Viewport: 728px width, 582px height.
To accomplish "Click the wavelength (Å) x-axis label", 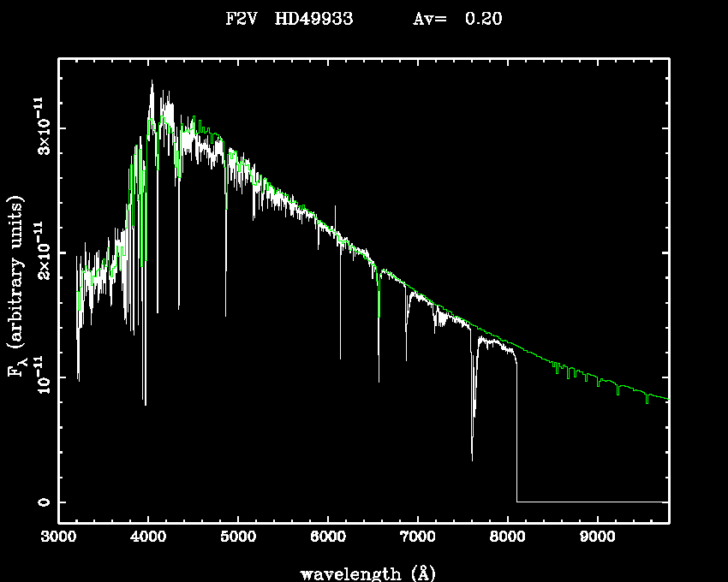I will 364,573.
